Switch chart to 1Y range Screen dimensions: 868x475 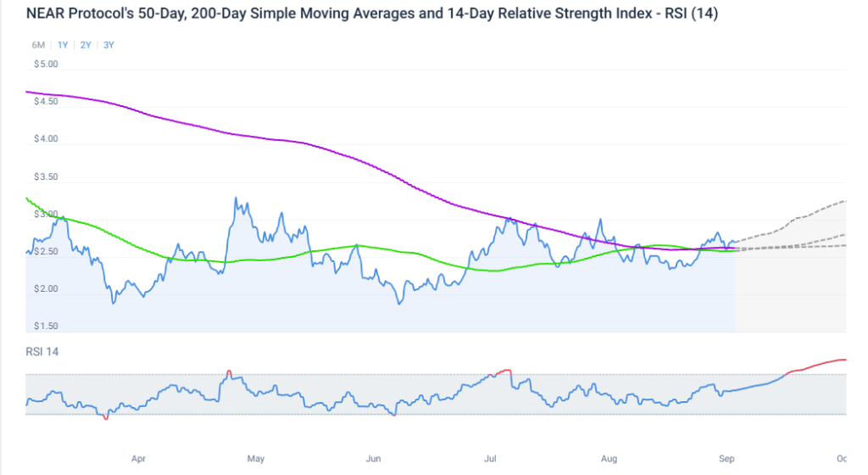click(x=63, y=45)
